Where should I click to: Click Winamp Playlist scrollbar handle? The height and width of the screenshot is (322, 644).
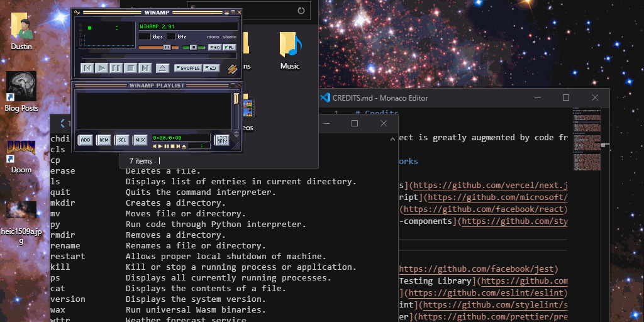coord(236,99)
